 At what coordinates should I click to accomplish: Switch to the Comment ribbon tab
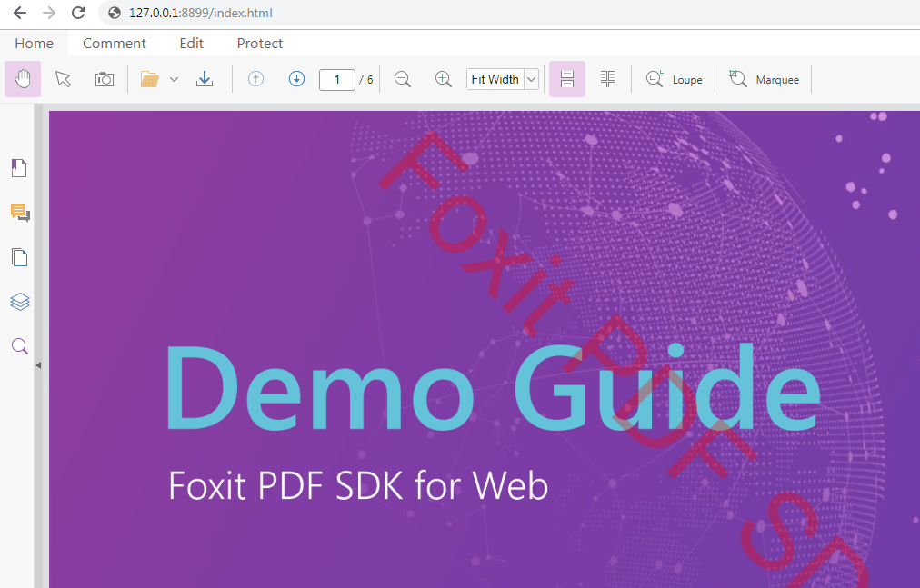click(114, 43)
